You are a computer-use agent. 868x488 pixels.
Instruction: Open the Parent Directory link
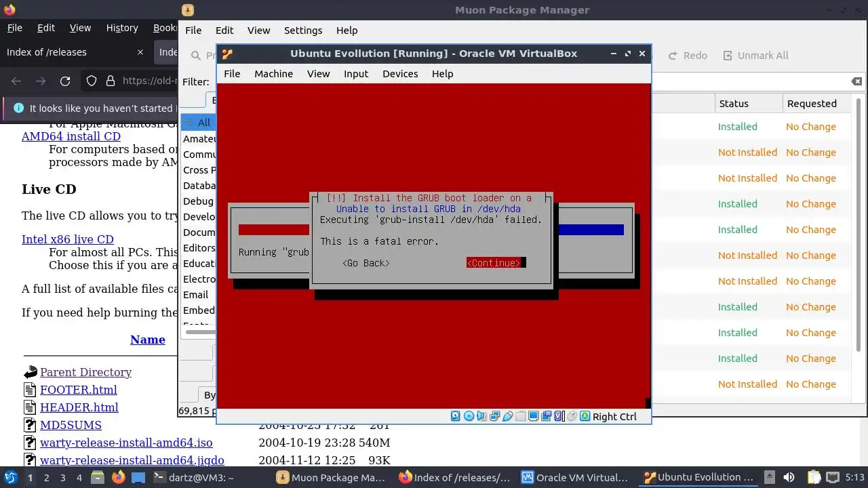pos(85,372)
